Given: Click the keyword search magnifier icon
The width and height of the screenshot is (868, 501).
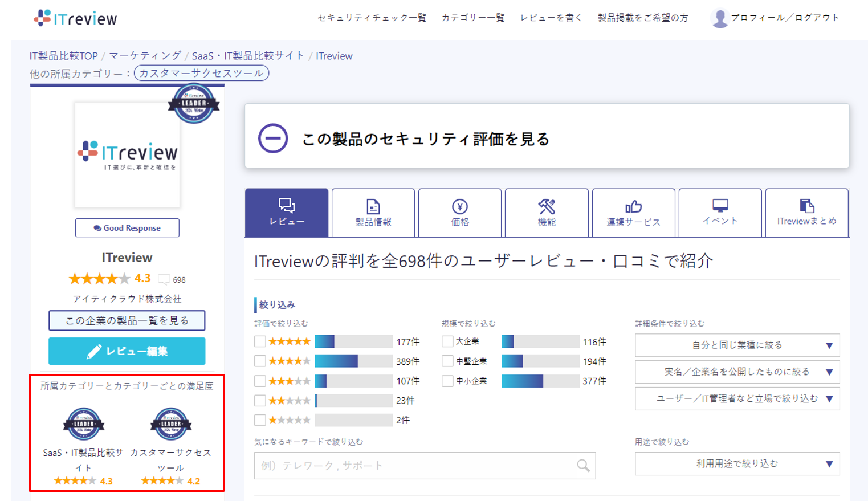Looking at the screenshot, I should tap(583, 465).
